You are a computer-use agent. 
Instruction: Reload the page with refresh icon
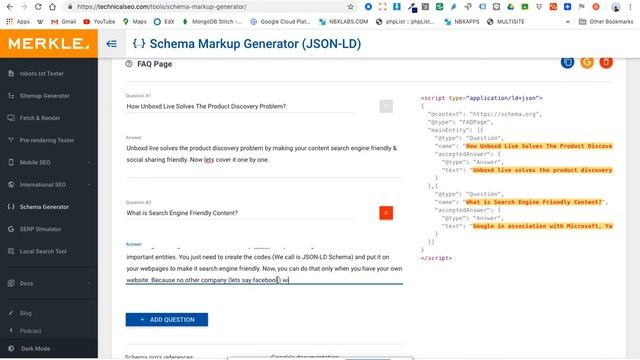point(38,7)
